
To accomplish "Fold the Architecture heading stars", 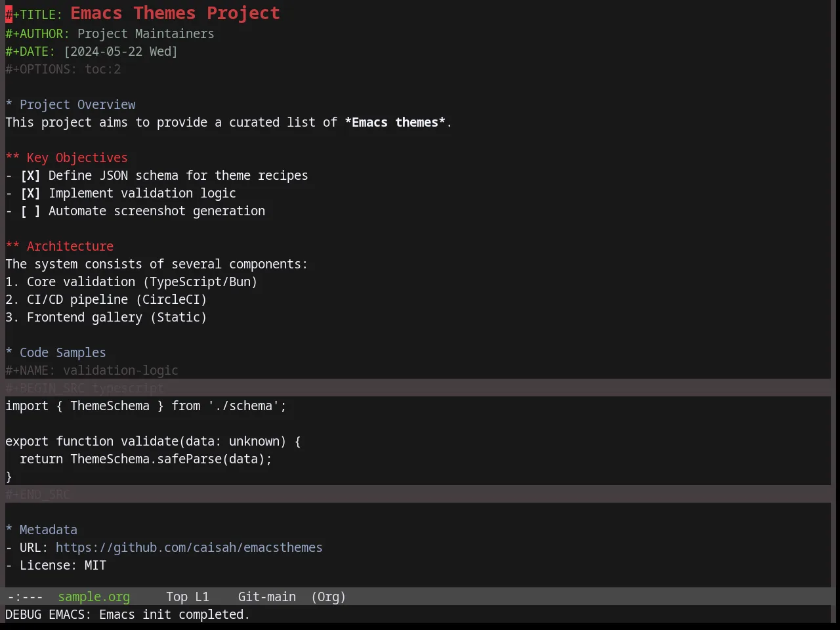I will pyautogui.click(x=12, y=247).
